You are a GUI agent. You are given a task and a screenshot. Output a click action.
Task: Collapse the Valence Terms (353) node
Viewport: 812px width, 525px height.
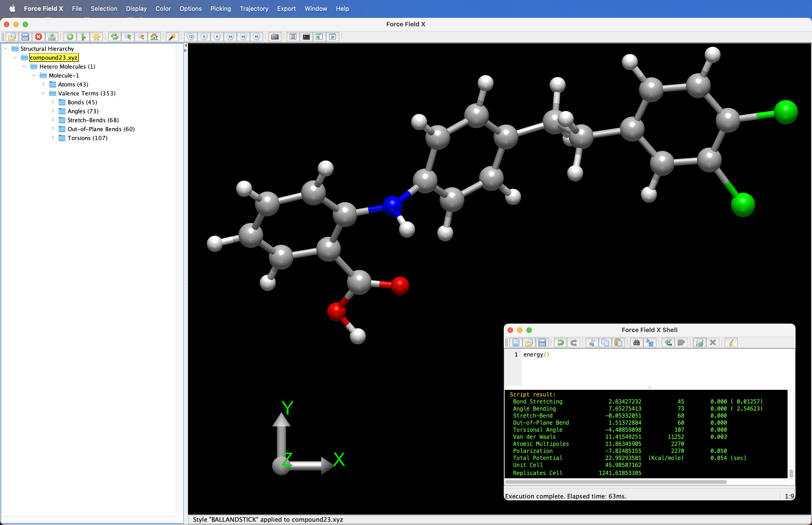tap(43, 93)
